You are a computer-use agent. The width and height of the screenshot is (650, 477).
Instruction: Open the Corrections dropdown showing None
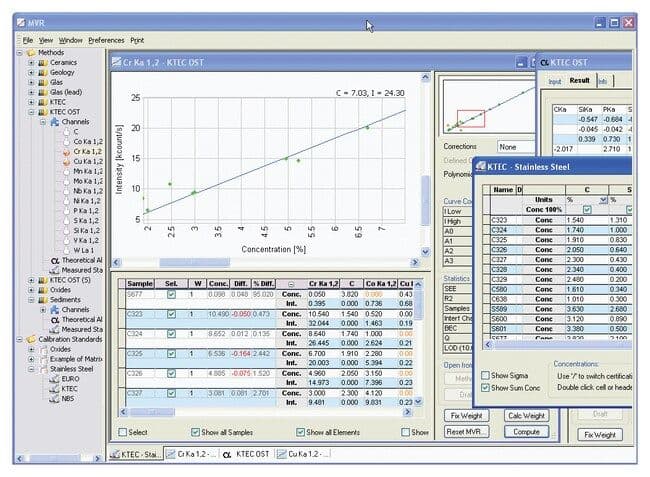coord(516,147)
